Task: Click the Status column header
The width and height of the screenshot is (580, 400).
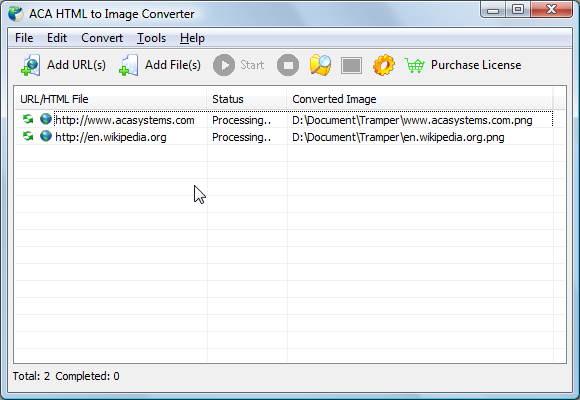Action: tap(246, 99)
